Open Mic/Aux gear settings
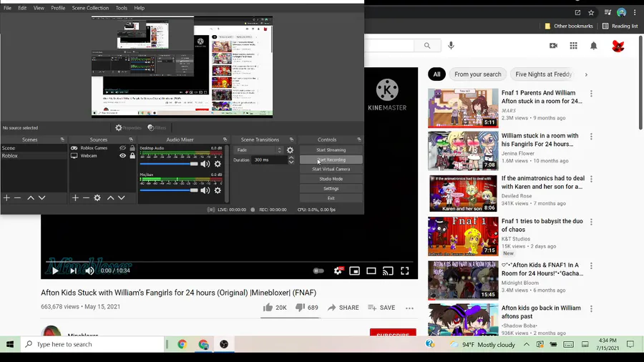Image resolution: width=644 pixels, height=362 pixels. tap(218, 190)
